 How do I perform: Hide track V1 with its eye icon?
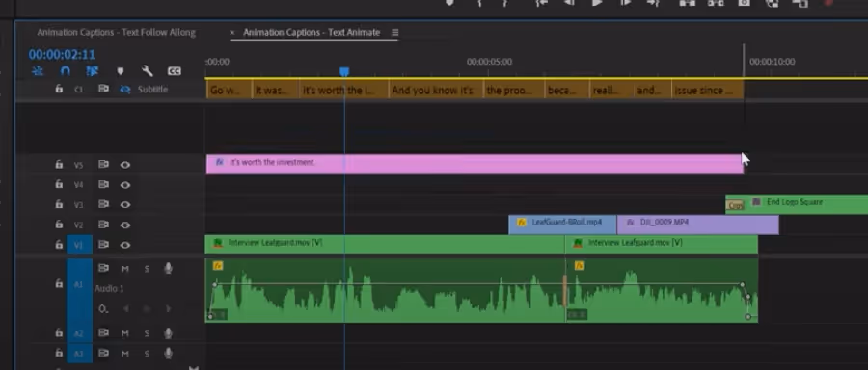coord(125,245)
